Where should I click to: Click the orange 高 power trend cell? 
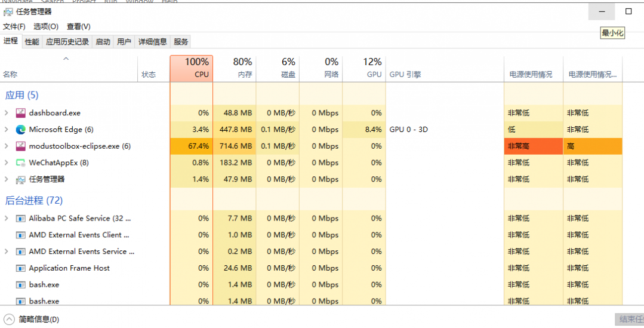point(593,146)
